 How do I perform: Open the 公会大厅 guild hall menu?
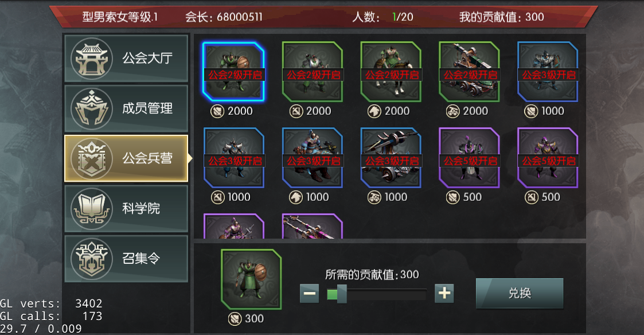point(126,59)
